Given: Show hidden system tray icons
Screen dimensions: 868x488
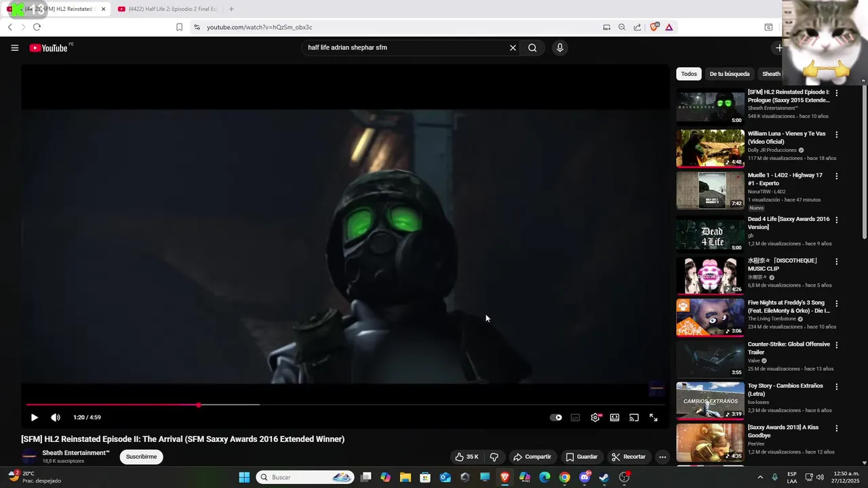Looking at the screenshot, I should coord(759,477).
